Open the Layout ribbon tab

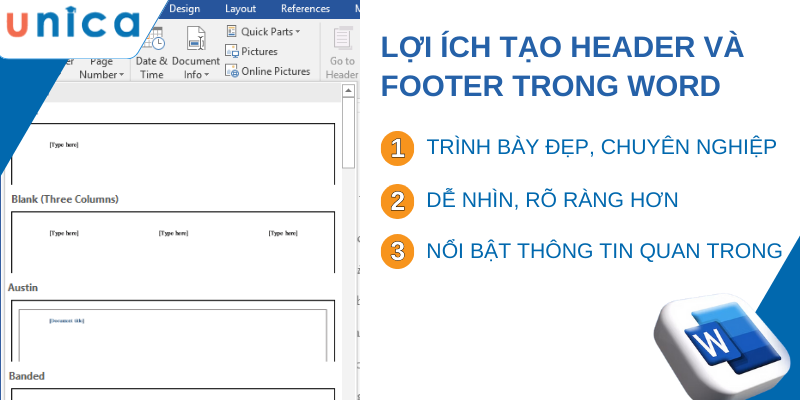(x=240, y=9)
